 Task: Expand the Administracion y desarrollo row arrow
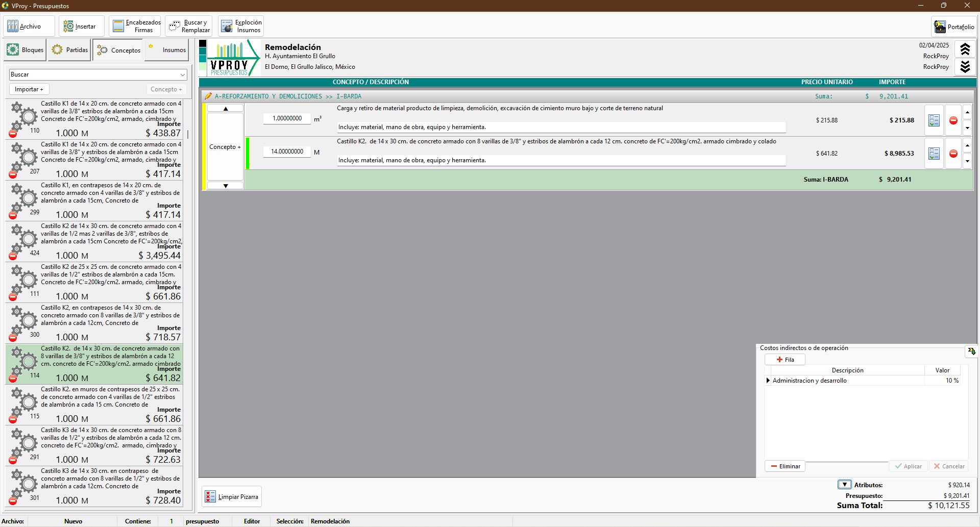click(768, 381)
